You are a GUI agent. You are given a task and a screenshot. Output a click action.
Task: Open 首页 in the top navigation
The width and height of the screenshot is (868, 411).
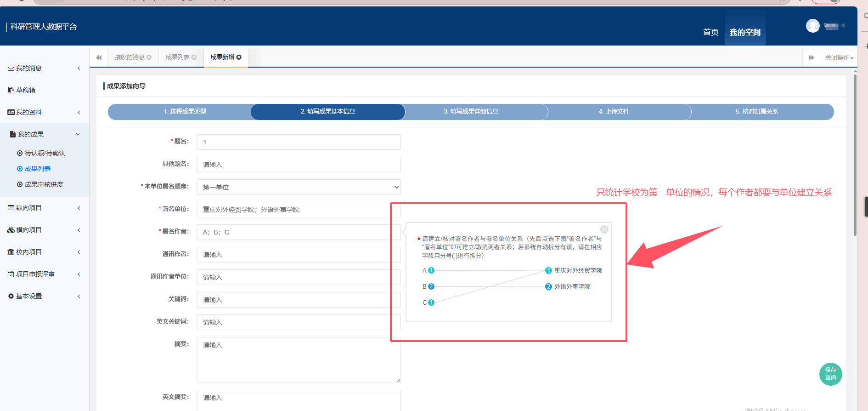coord(710,32)
